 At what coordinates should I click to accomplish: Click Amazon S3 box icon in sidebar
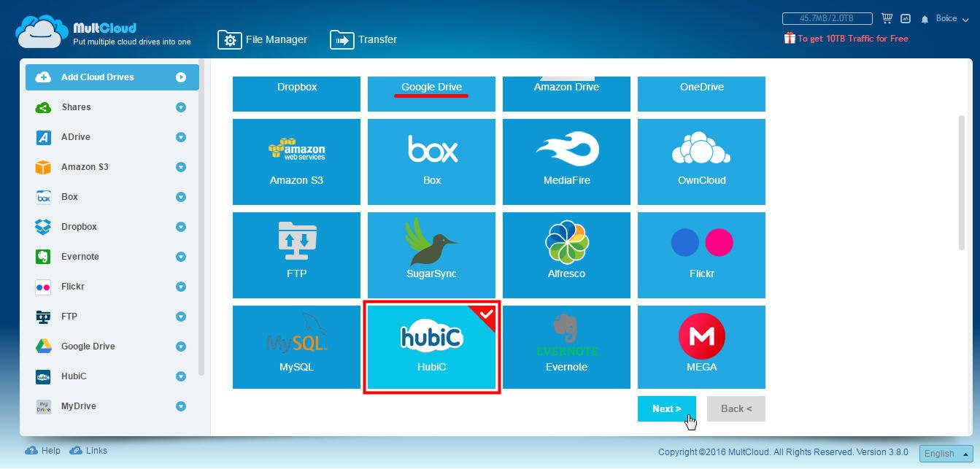43,167
